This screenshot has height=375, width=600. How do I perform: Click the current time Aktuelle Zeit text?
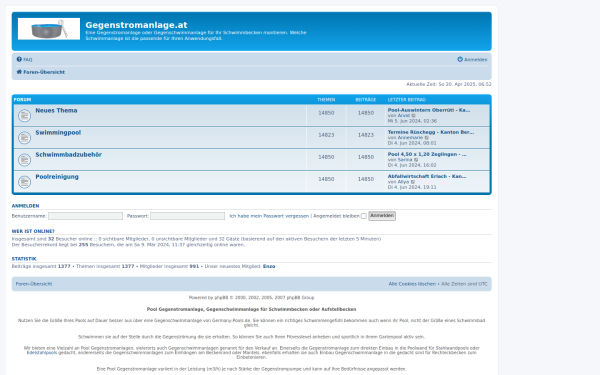point(448,84)
